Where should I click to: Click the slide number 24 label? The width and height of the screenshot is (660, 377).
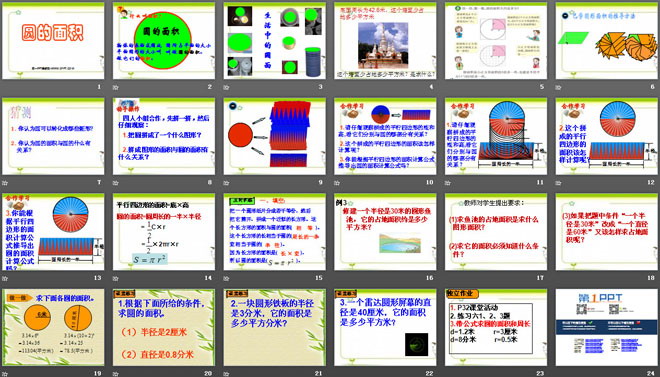pos(651,373)
